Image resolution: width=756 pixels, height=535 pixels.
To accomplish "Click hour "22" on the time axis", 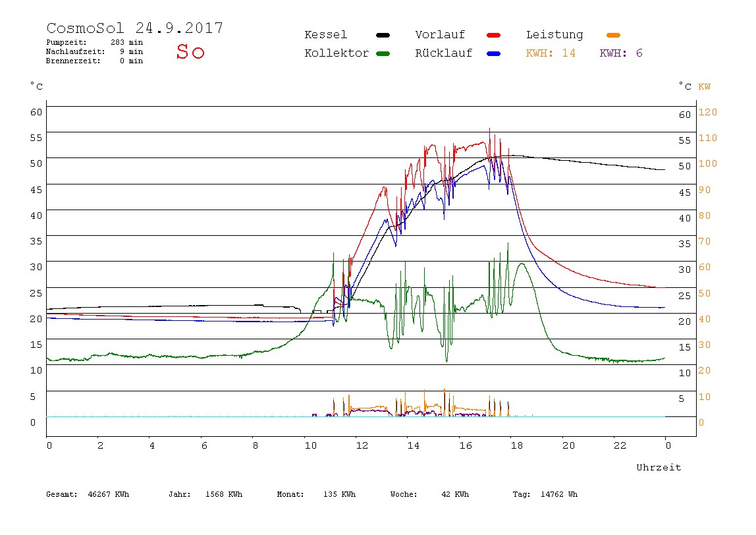I will tap(620, 445).
